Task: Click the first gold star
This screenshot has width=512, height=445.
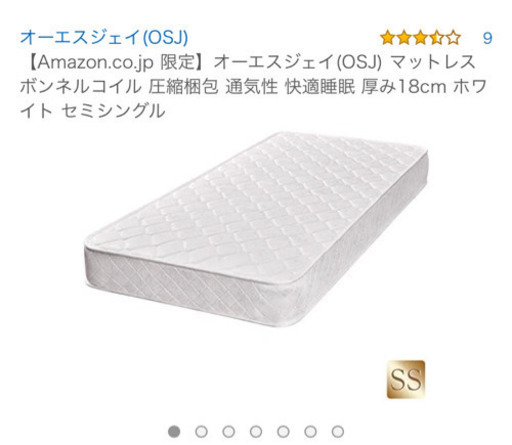Action: [x=388, y=38]
